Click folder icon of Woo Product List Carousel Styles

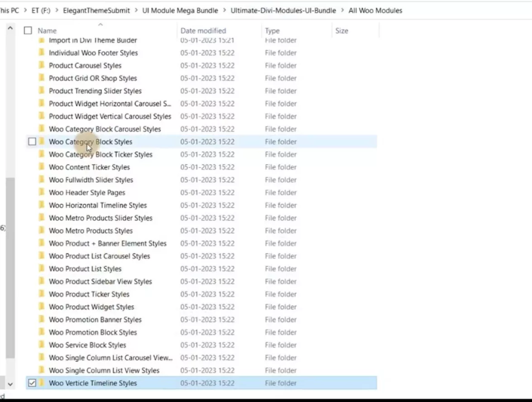[x=42, y=256]
